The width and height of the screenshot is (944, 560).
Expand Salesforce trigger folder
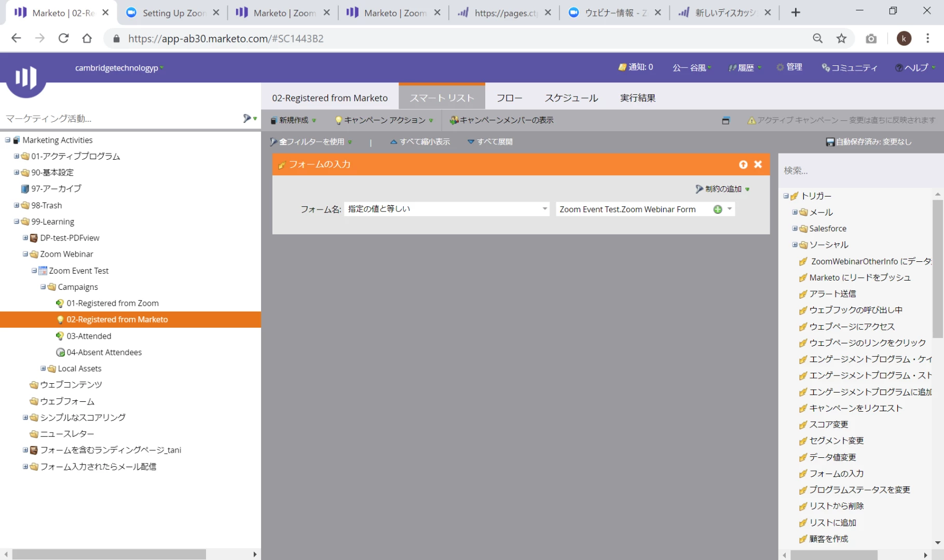pyautogui.click(x=795, y=229)
